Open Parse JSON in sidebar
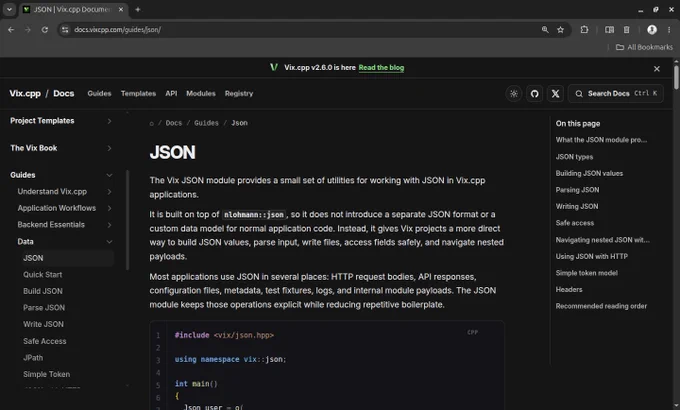Viewport: 680px width, 410px height. (x=44, y=308)
